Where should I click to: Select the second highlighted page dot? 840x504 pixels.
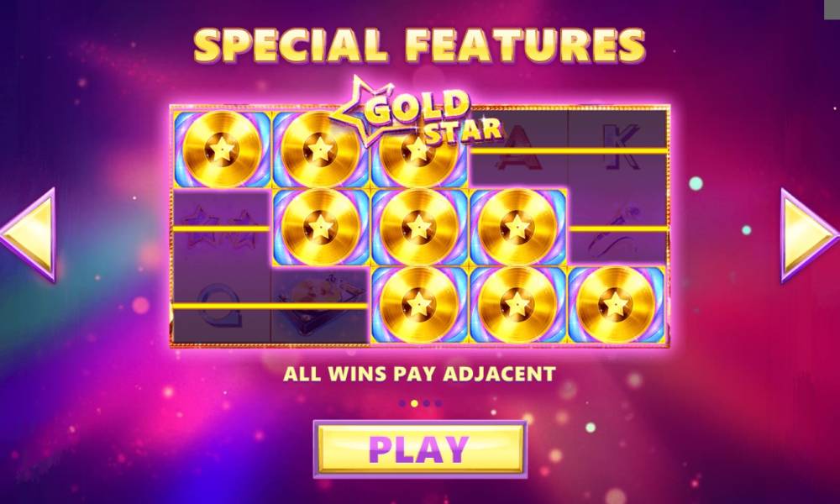(x=414, y=403)
